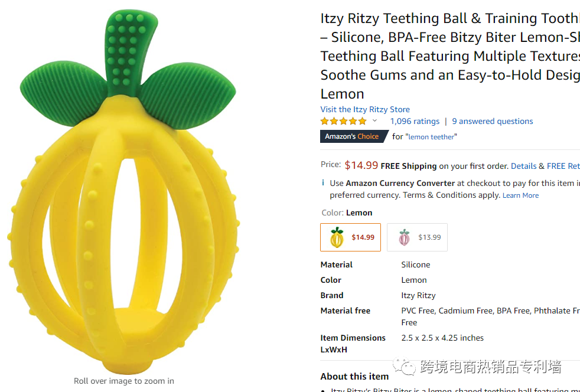Click the FREE Returns link
The height and width of the screenshot is (392, 580).
[563, 166]
